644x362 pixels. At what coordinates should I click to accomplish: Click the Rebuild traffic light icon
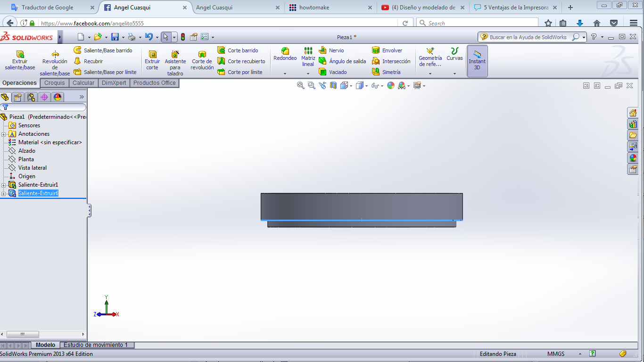183,37
